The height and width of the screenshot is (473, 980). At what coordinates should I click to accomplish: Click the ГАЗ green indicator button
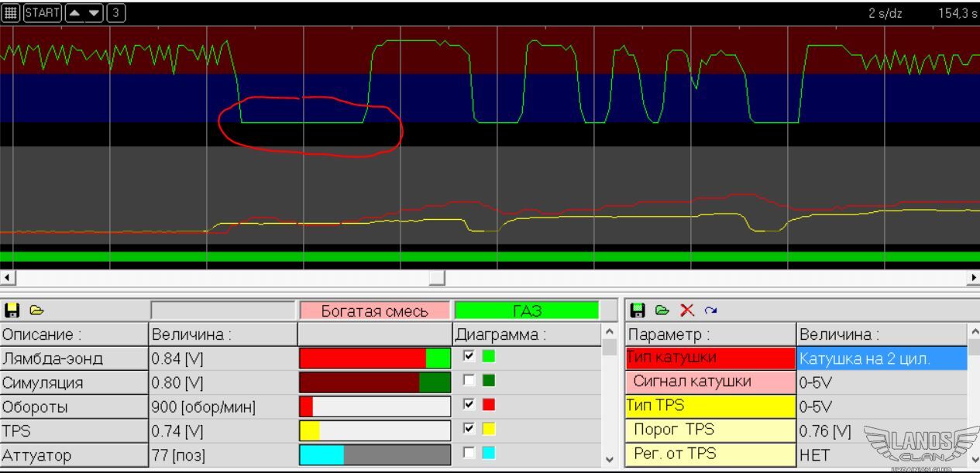pyautogui.click(x=527, y=311)
